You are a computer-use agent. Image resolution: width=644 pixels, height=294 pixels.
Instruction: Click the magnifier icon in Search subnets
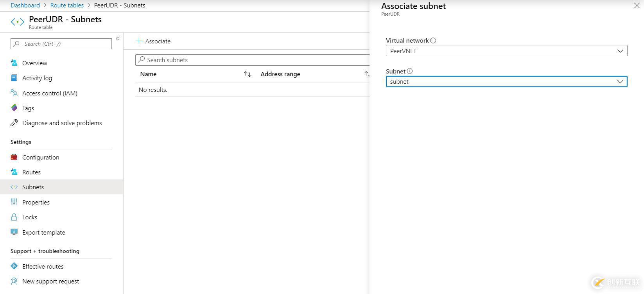click(142, 60)
